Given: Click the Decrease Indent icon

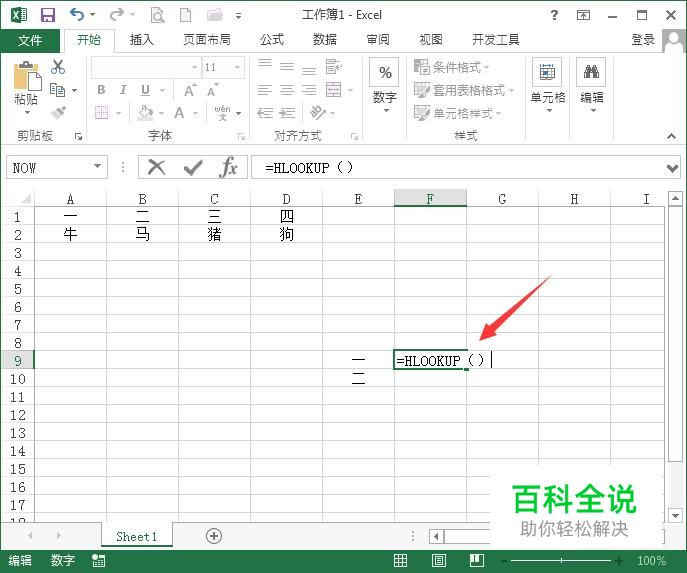Looking at the screenshot, I should (x=265, y=113).
